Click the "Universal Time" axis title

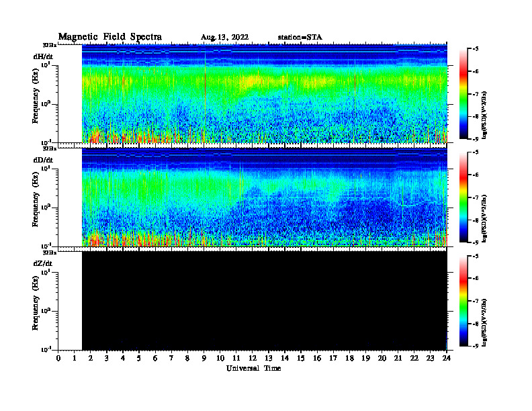point(253,368)
